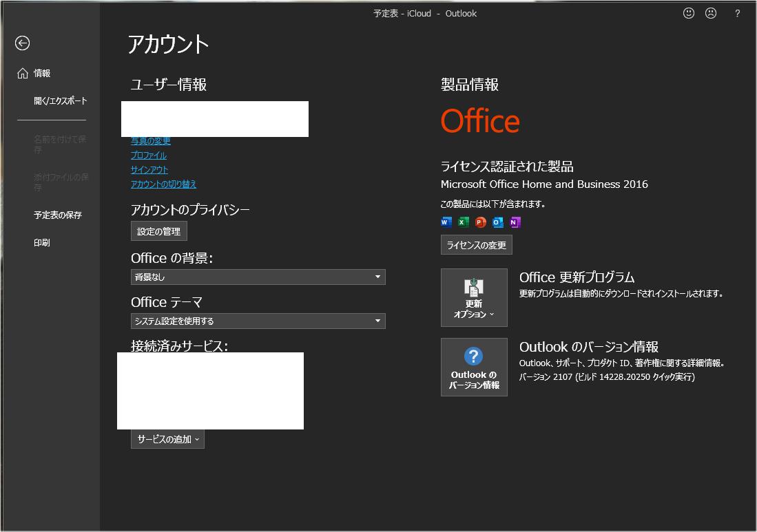This screenshot has height=532, width=757.
Task: Click the back arrow icon
Action: 23,43
